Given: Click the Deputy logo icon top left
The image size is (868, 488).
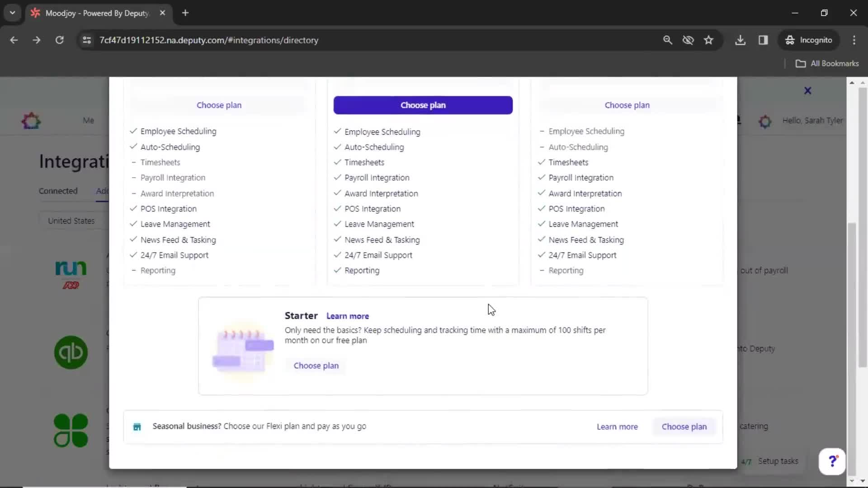Looking at the screenshot, I should click(x=31, y=120).
